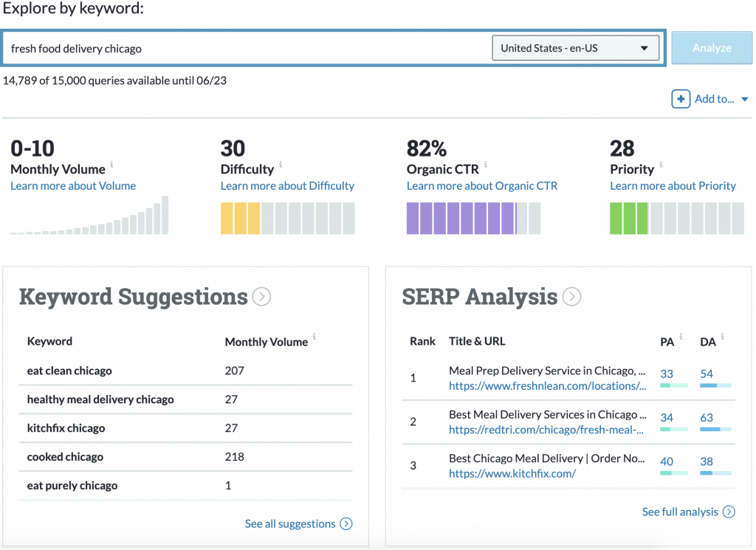Expand the Add to dropdown arrow
The width and height of the screenshot is (756, 550).
[x=744, y=100]
